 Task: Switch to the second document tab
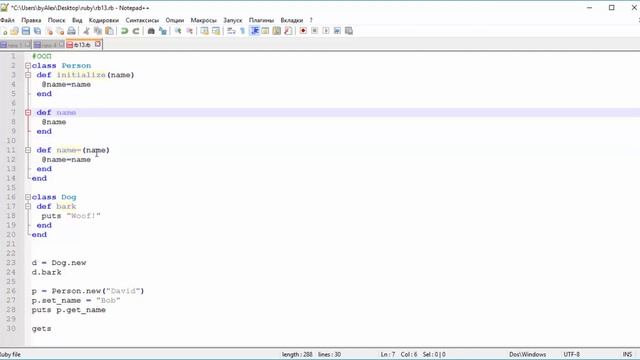pyautogui.click(x=49, y=45)
